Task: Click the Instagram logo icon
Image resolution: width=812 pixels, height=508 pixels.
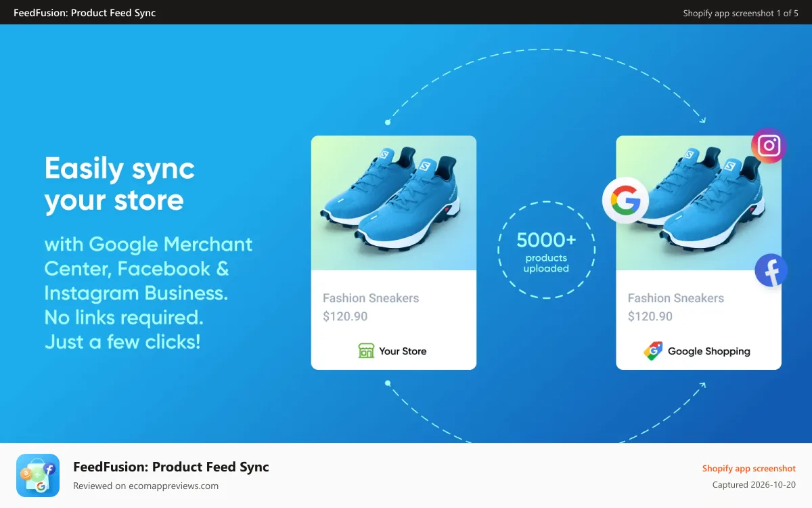Action: 769,146
